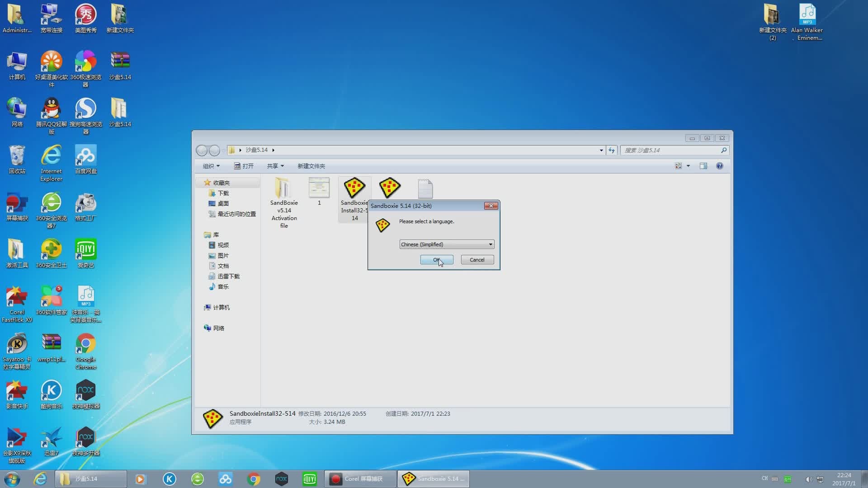Image resolution: width=868 pixels, height=488 pixels.
Task: Select 视频 library in navigation pane
Action: tap(223, 245)
